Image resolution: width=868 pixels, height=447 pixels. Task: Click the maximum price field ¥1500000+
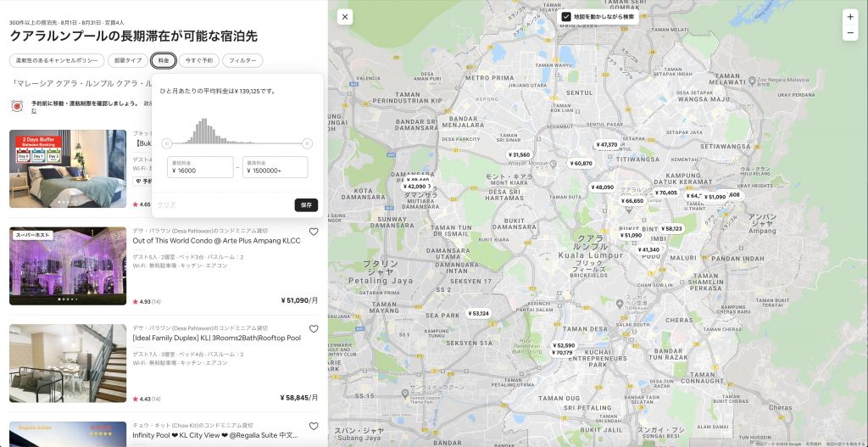point(275,167)
